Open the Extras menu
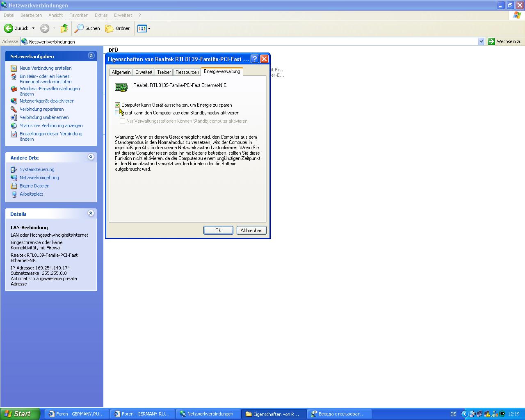This screenshot has height=420, width=525. click(101, 15)
